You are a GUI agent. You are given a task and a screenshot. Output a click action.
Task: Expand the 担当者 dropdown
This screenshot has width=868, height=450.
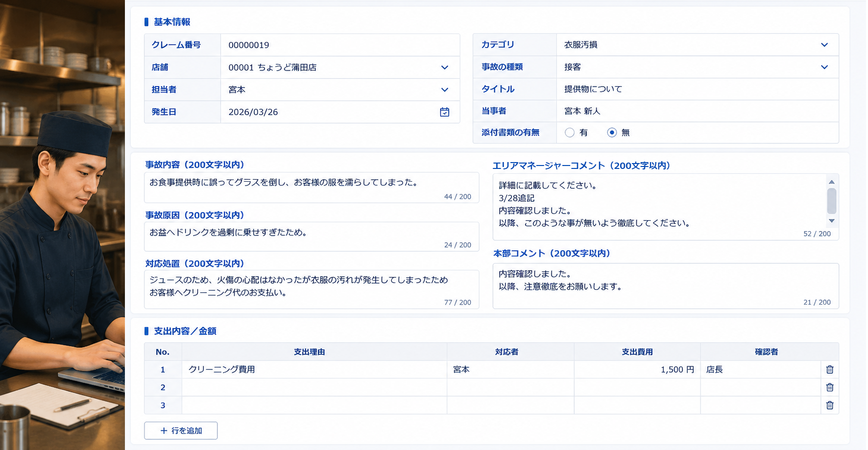pos(444,90)
